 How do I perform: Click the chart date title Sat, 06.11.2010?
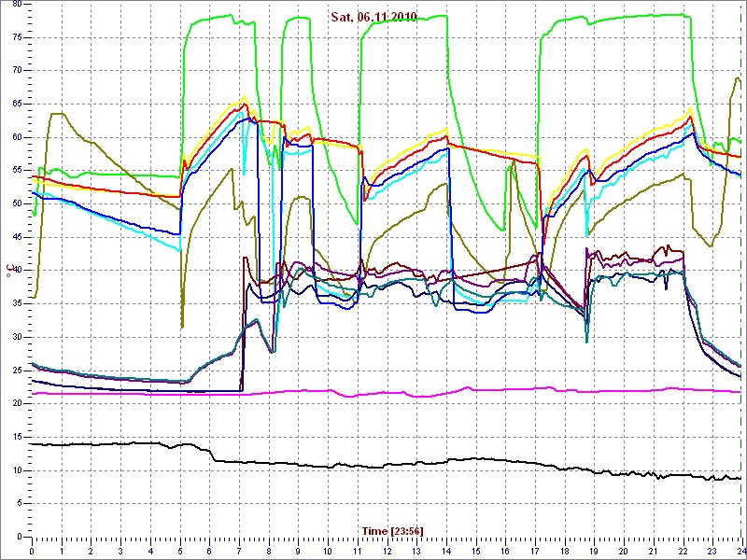click(x=374, y=17)
